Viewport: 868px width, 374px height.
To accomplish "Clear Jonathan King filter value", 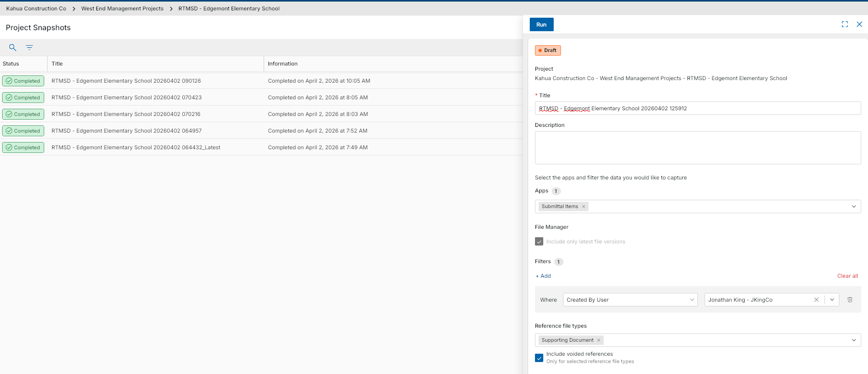I will 816,300.
